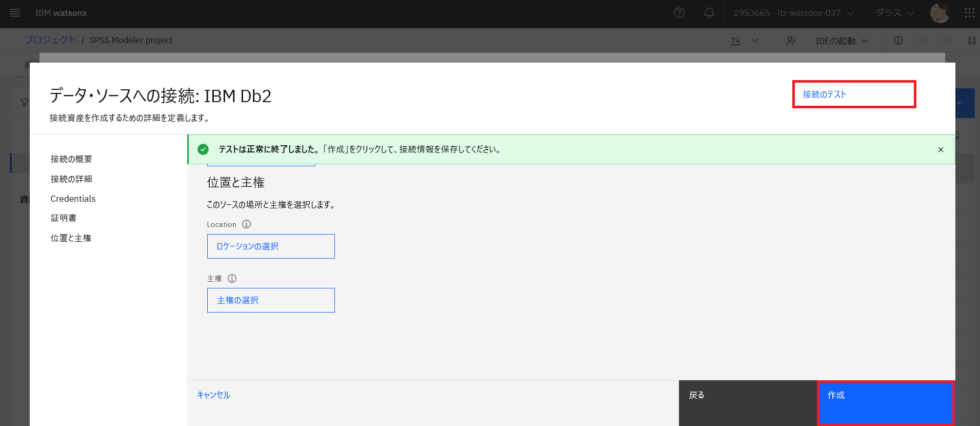
Task: Open the comments icon in toolbar
Action: 947,40
